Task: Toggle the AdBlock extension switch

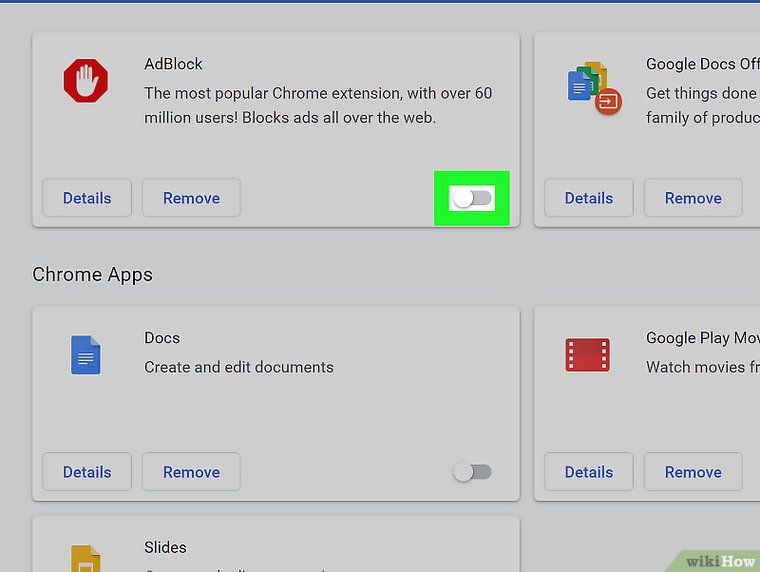Action: coord(472,198)
